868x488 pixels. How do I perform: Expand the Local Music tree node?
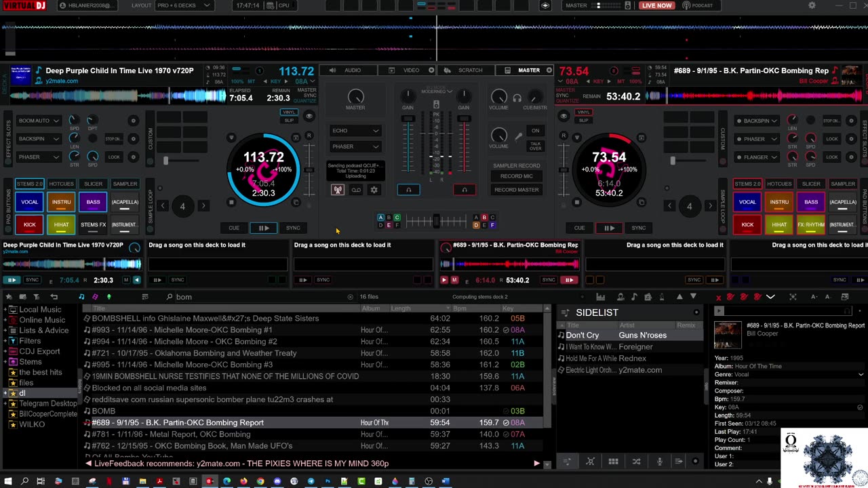(5, 310)
